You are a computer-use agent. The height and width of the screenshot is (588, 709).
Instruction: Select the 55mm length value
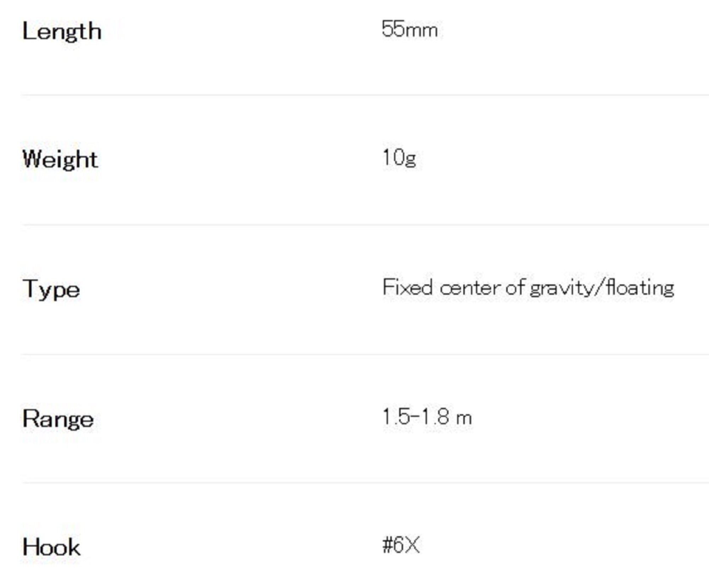click(x=410, y=29)
